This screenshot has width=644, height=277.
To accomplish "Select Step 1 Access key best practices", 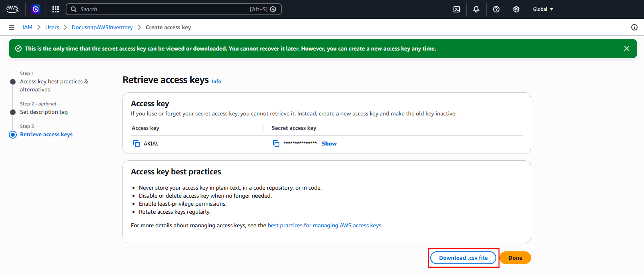I will click(x=54, y=85).
